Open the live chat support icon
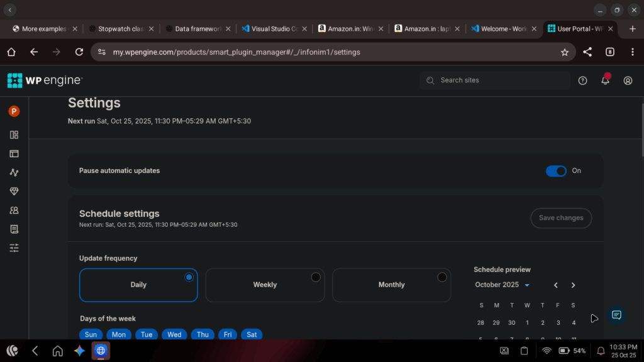This screenshot has width=644, height=362. click(616, 315)
